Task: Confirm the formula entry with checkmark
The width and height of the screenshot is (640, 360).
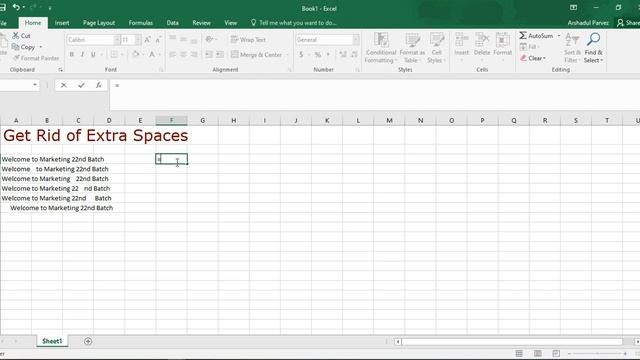Action: tap(81, 85)
